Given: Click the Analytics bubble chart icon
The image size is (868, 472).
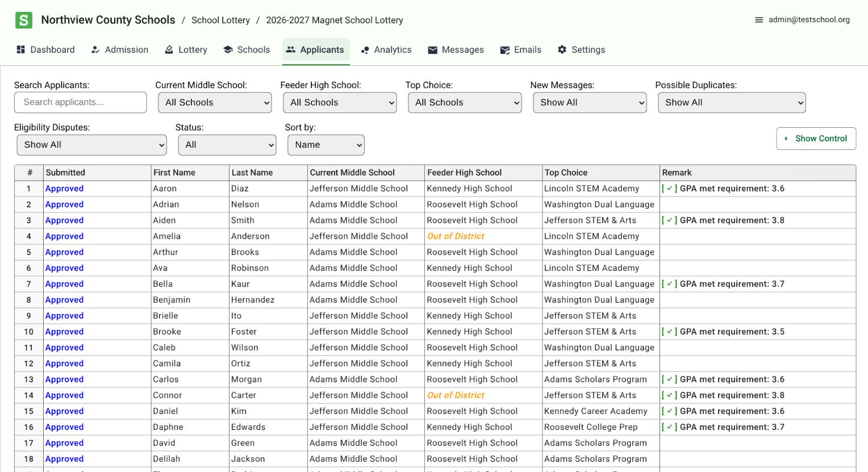Looking at the screenshot, I should [365, 50].
